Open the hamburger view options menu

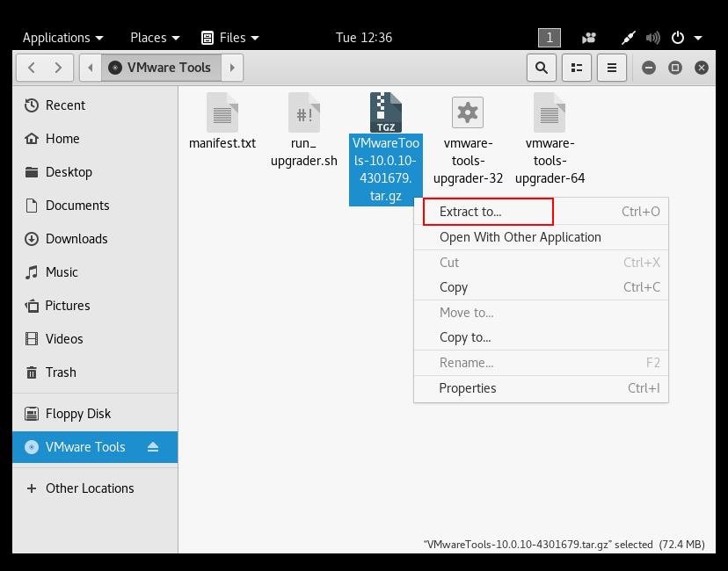[612, 68]
